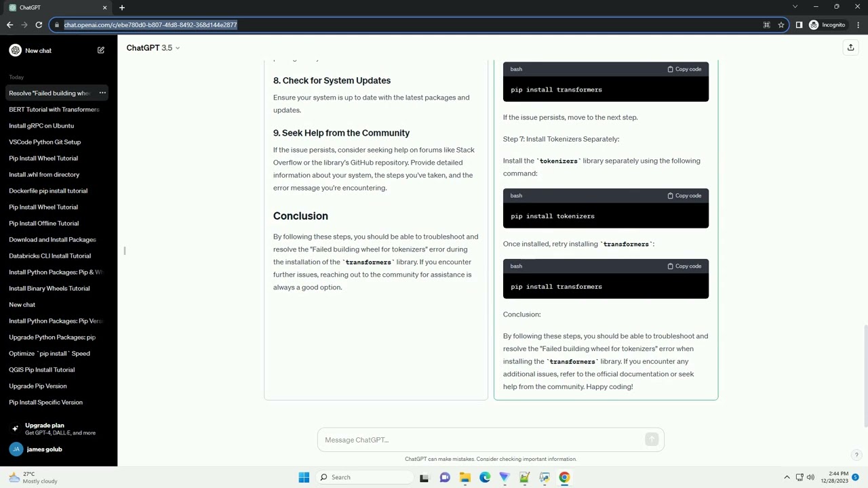The height and width of the screenshot is (488, 868).
Task: Copy code for the last pip install transformers block
Action: coord(684,266)
